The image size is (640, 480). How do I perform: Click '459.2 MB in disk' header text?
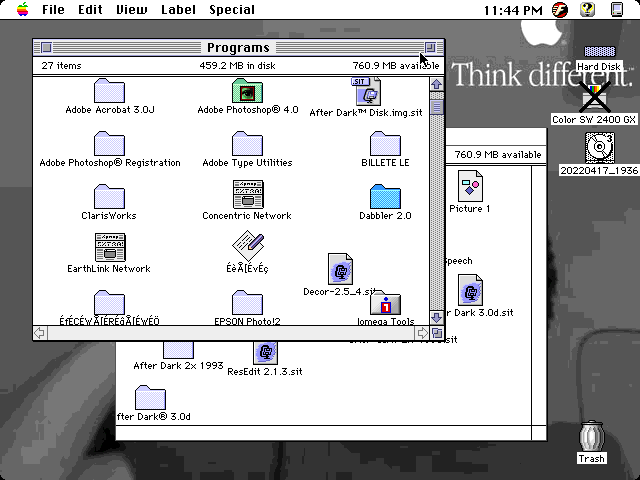point(237,65)
